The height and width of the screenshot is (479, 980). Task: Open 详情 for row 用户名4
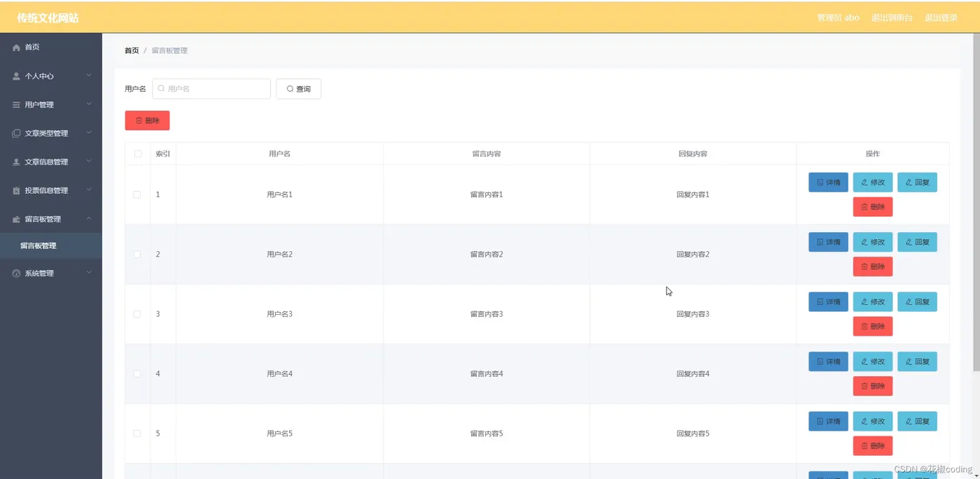828,362
